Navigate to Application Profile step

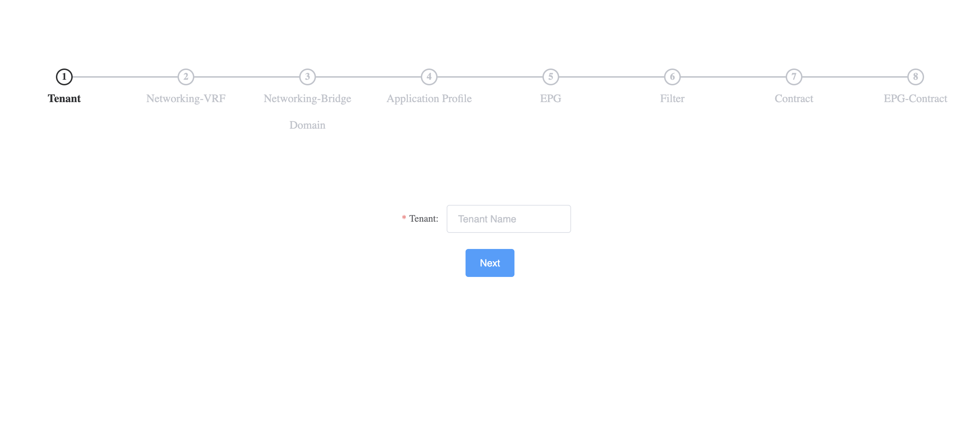(x=430, y=76)
